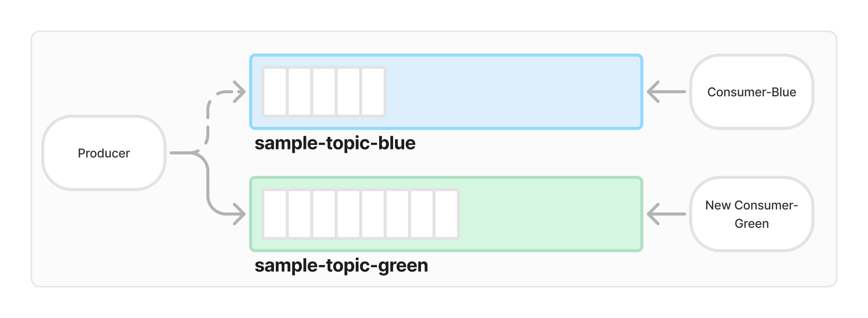The image size is (868, 318).
Task: Select the first message cell in green topic
Action: [x=275, y=214]
